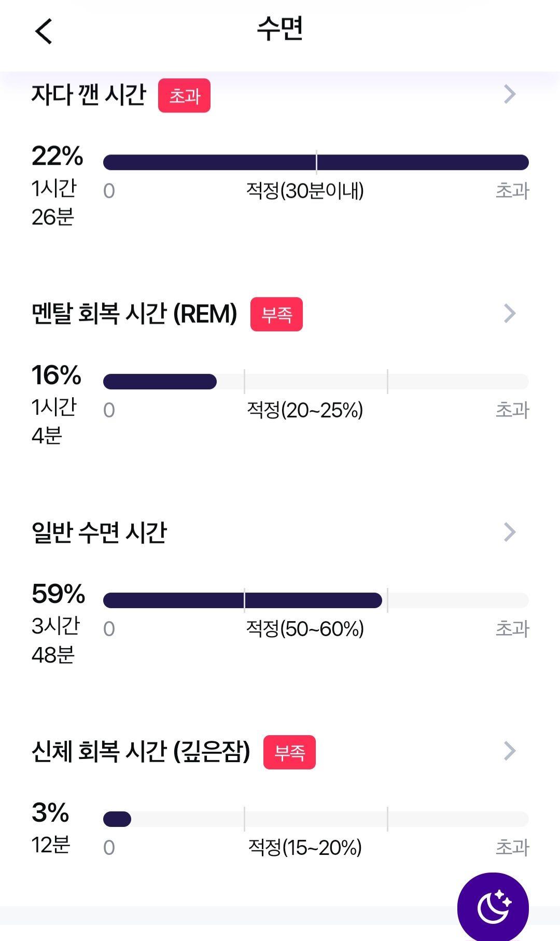Expand 자다 깬 시간 details chevron
Image resolution: width=560 pixels, height=941 pixels.
tap(510, 94)
